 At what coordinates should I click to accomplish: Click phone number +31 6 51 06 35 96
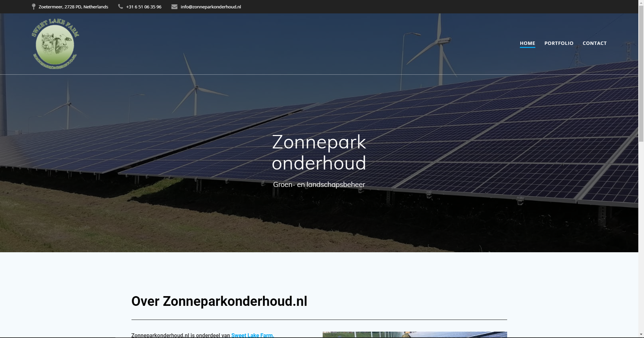pos(144,7)
